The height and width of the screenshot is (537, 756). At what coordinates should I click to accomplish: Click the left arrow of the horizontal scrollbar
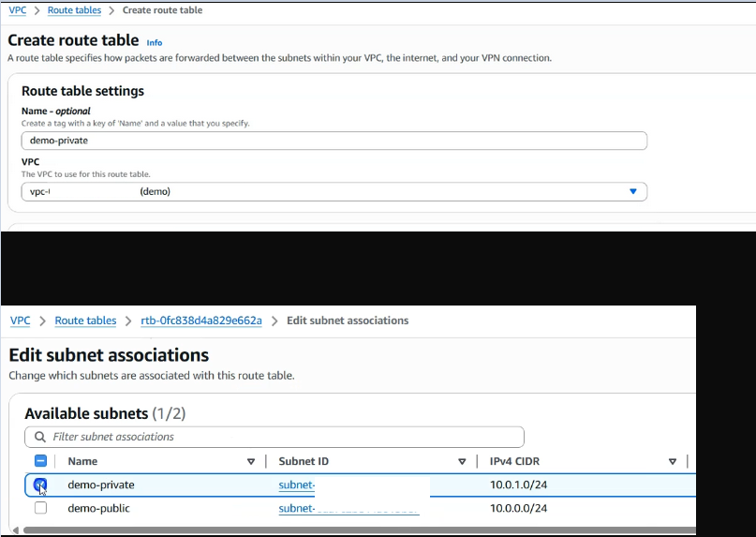[x=15, y=530]
